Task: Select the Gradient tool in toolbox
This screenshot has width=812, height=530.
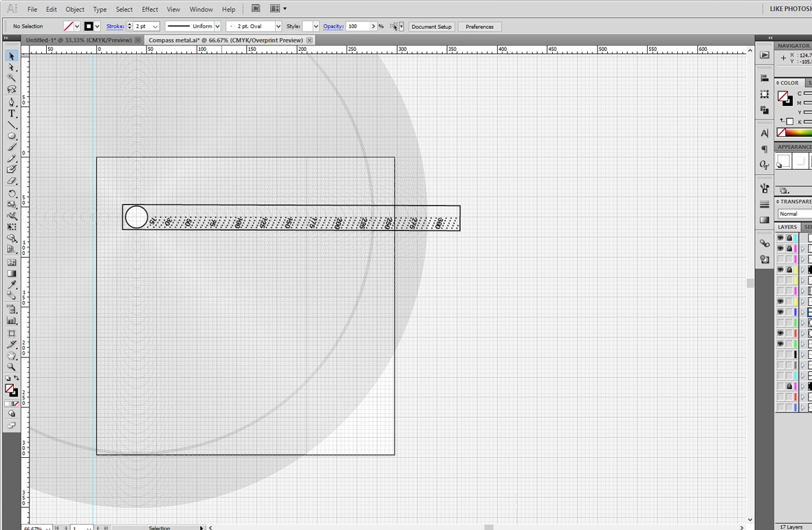Action: click(x=12, y=274)
